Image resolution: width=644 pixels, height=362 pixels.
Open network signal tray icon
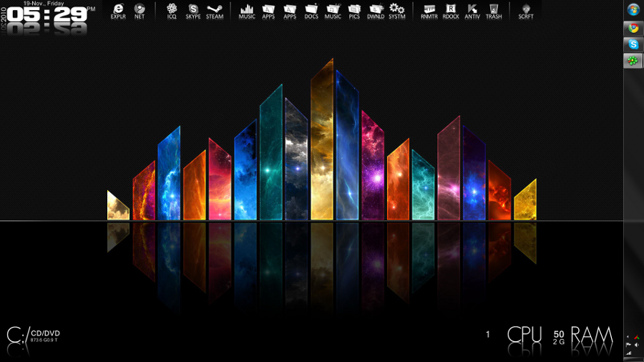coord(628,353)
